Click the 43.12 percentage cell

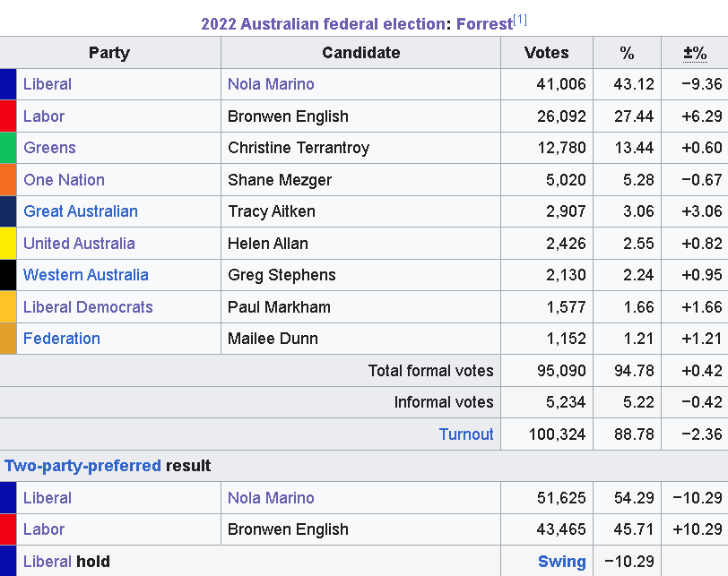627,84
